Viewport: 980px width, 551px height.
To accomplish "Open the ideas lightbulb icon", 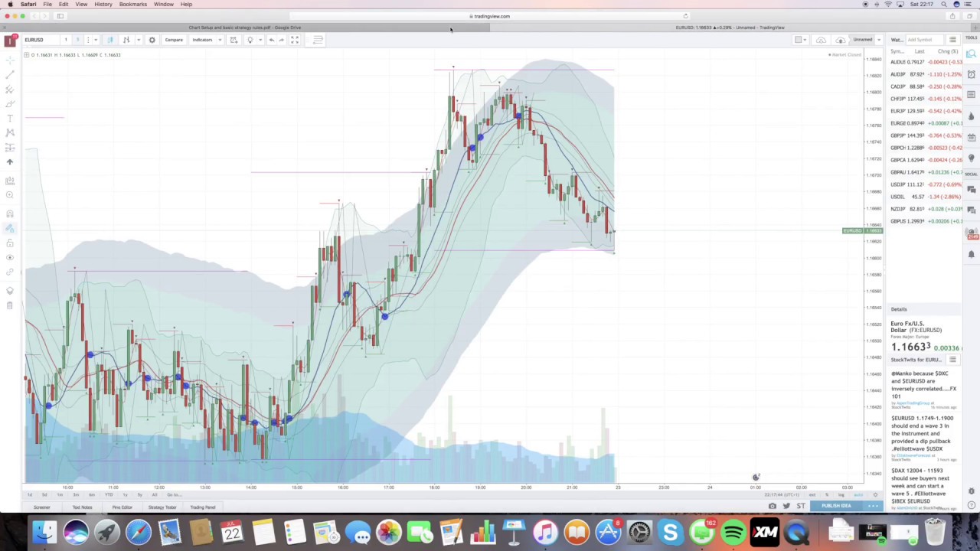I will [250, 40].
